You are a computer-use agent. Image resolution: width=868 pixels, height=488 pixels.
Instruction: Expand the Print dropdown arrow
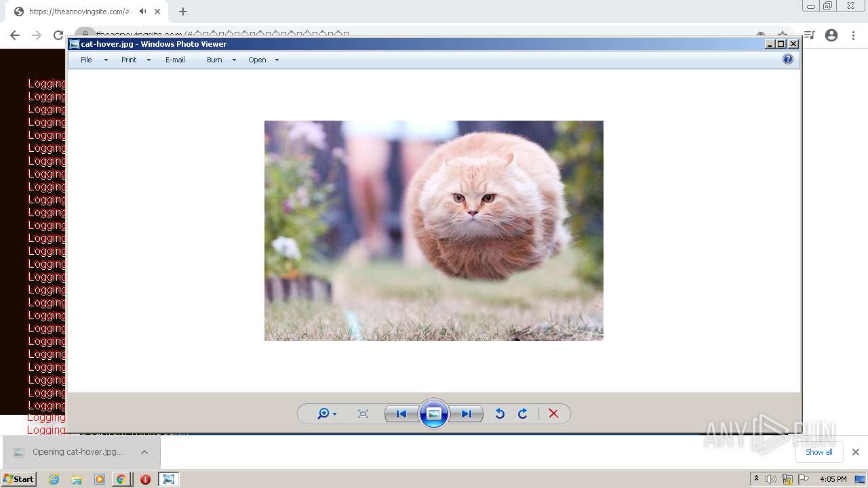[x=149, y=60]
